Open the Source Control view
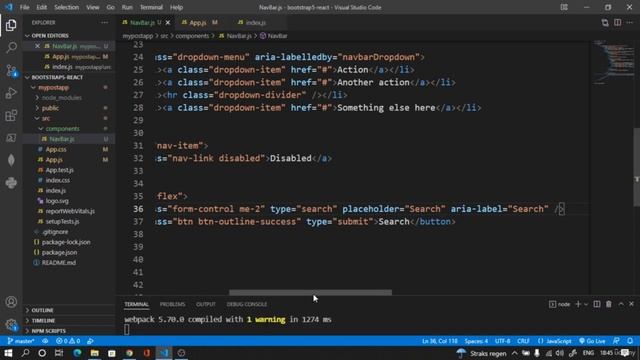 (x=11, y=70)
